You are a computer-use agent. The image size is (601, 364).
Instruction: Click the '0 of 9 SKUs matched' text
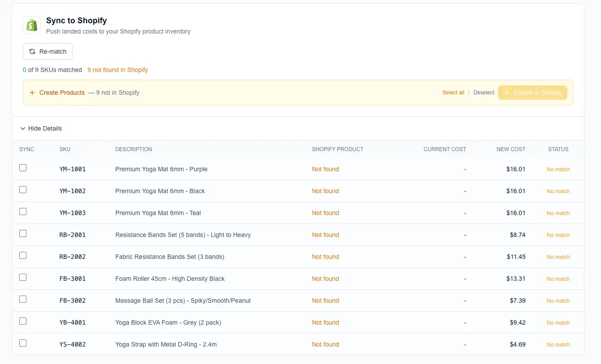pyautogui.click(x=52, y=70)
